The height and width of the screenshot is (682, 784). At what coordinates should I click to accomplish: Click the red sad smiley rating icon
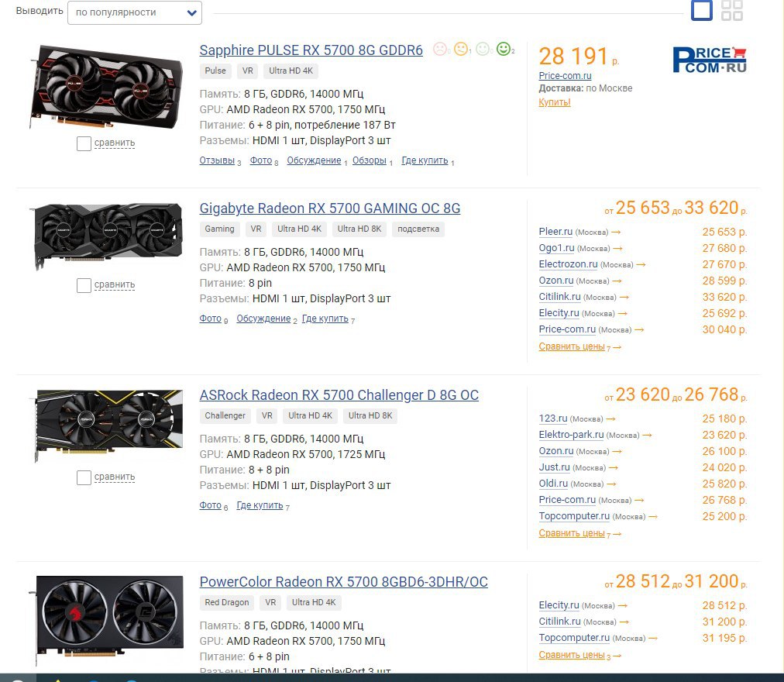(x=439, y=49)
